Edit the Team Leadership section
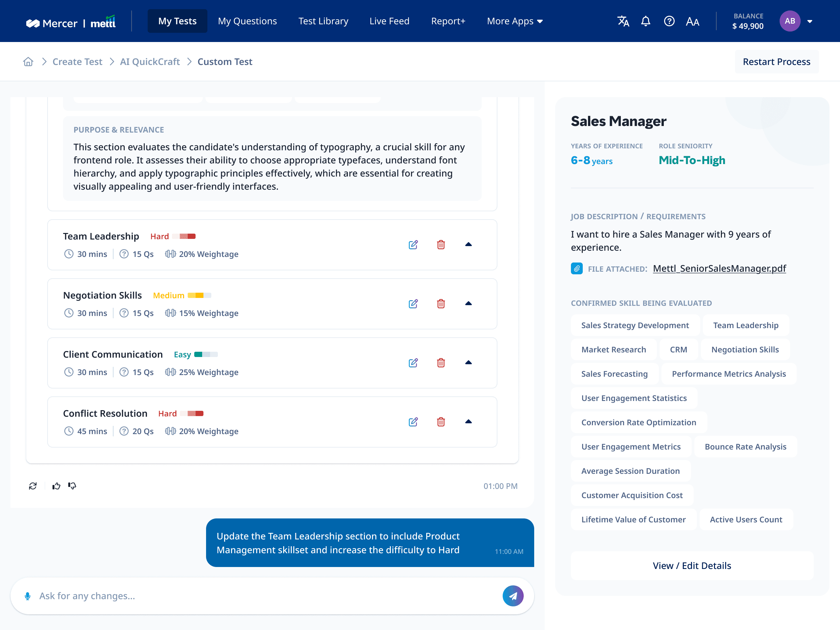Image resolution: width=840 pixels, height=630 pixels. pyautogui.click(x=413, y=244)
